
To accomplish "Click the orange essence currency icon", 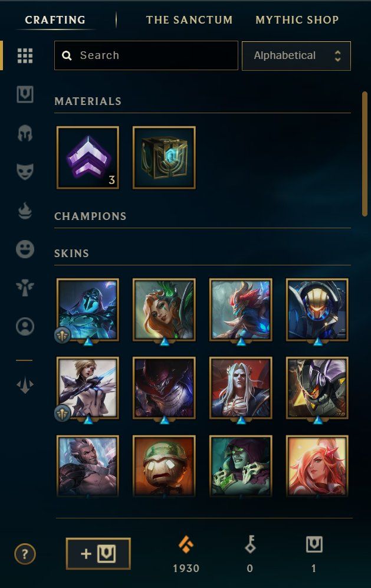I will (186, 545).
